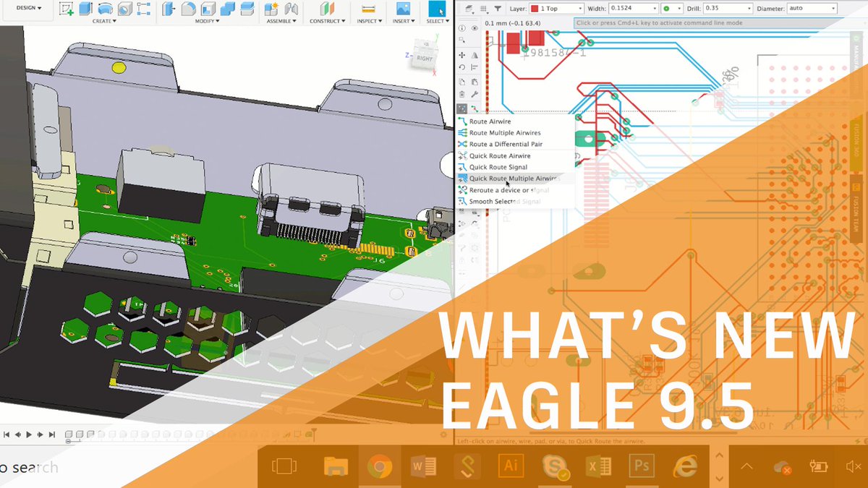Open the Diameter dropdown showing auto

click(812, 9)
